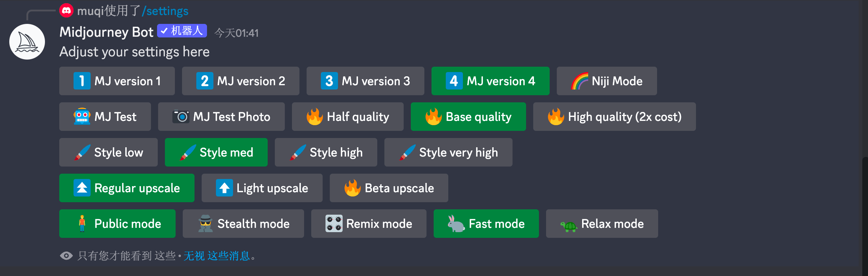This screenshot has width=868, height=276.
Task: Activate Relax mode
Action: click(x=602, y=224)
